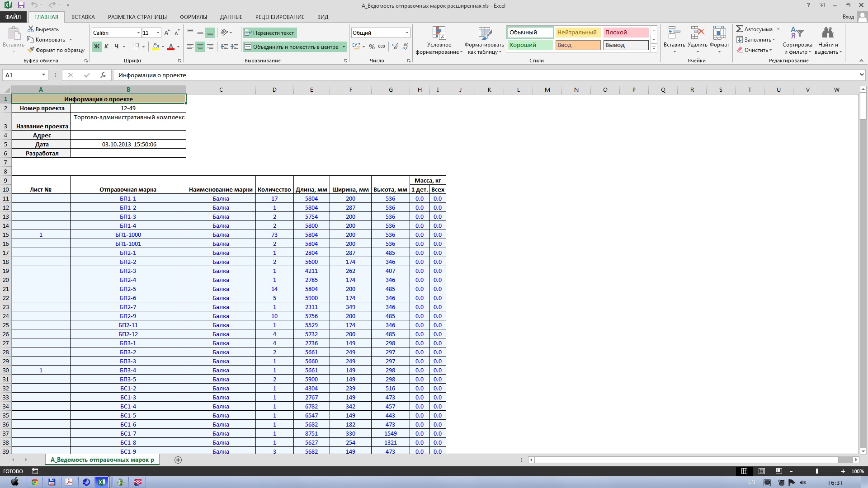Viewport: 868px width, 488px height.
Task: Apply the Хороший cell style
Action: point(529,45)
